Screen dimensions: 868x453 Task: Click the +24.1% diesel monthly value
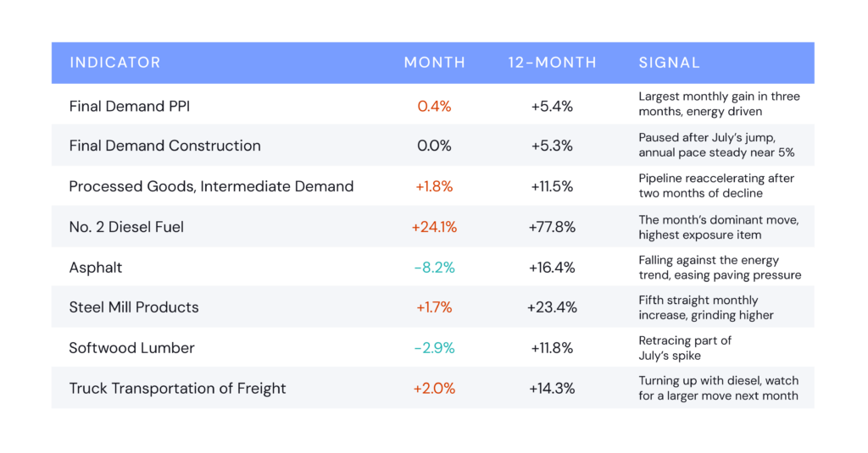point(435,227)
